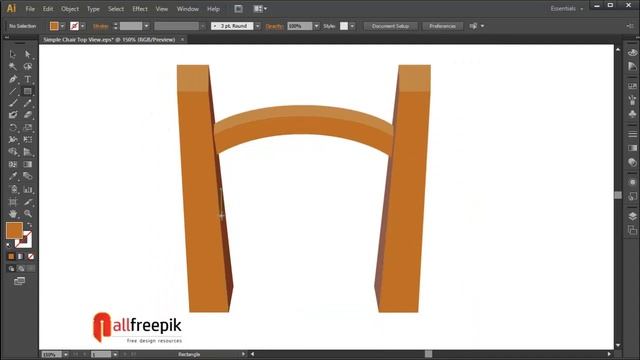Open the Arrange Documents dropdown
The image size is (640, 360).
click(x=260, y=9)
